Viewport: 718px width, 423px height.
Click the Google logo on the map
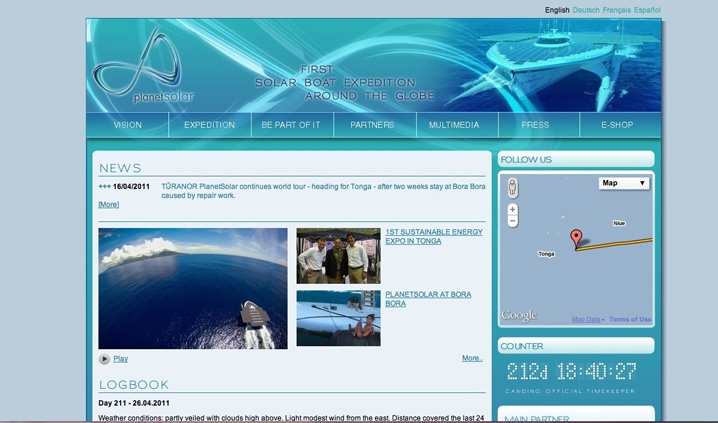[x=519, y=316]
